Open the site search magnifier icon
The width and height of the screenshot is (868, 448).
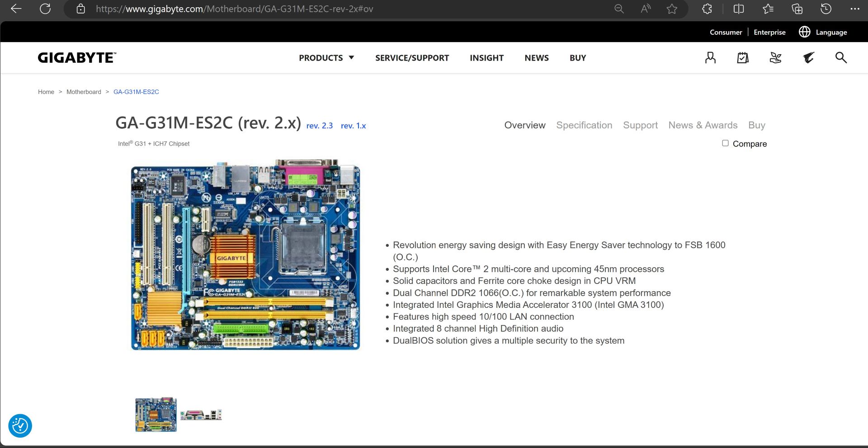tap(841, 57)
